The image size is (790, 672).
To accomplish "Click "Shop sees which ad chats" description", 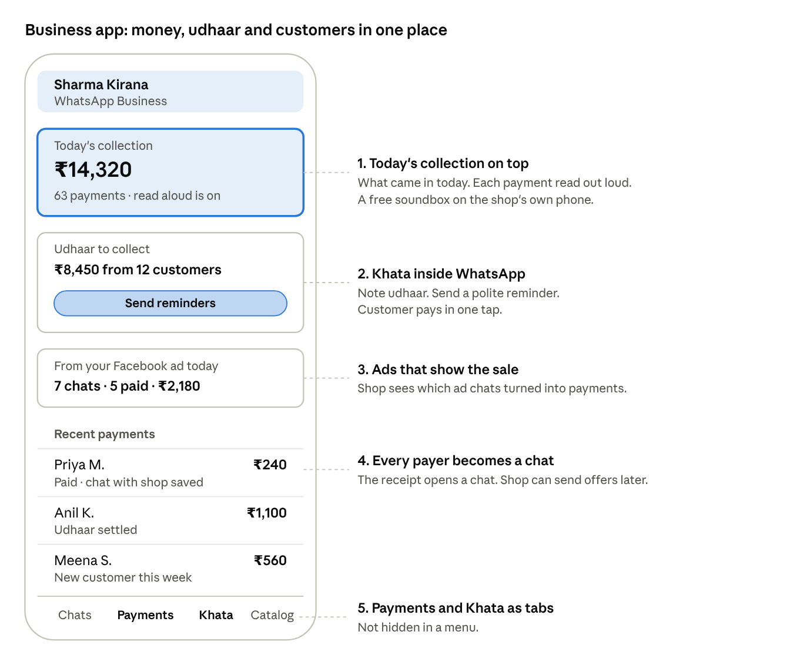I will click(x=492, y=388).
